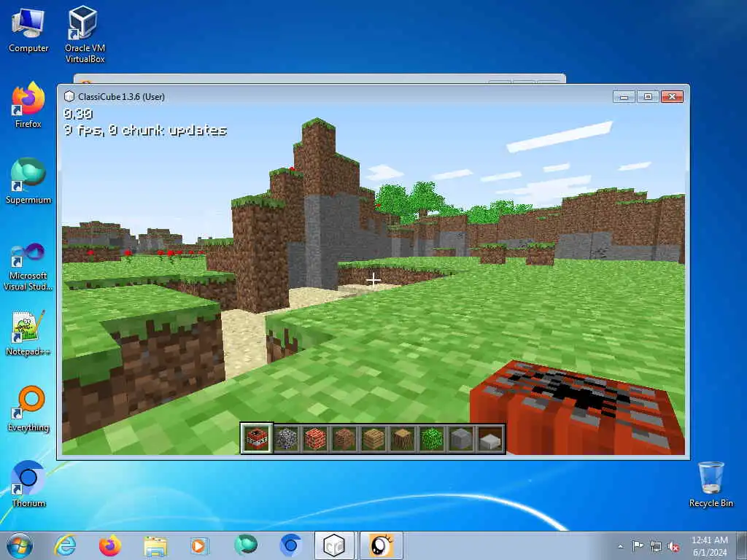Select the stone block in the hotbar
The width and height of the screenshot is (747, 560).
(461, 438)
